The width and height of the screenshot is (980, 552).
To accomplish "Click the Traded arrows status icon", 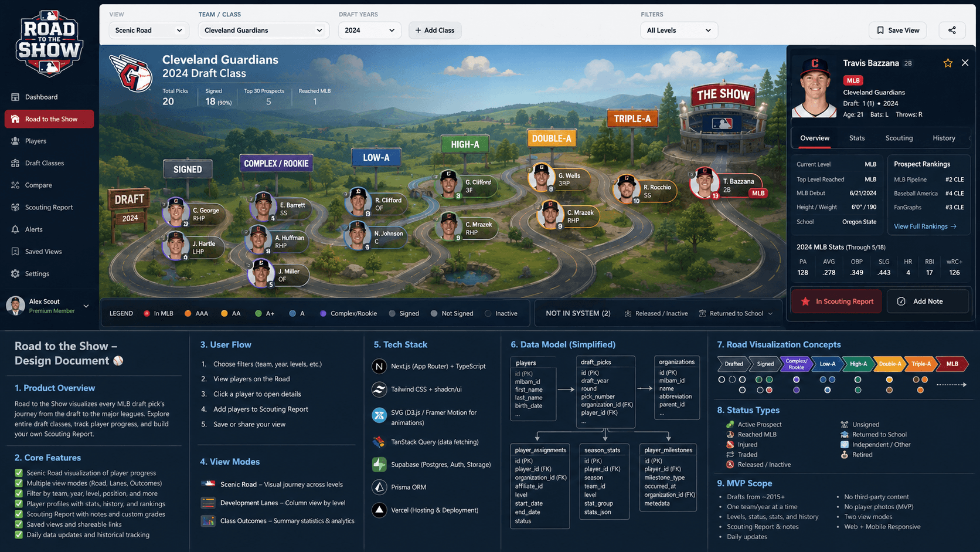I will pos(730,455).
